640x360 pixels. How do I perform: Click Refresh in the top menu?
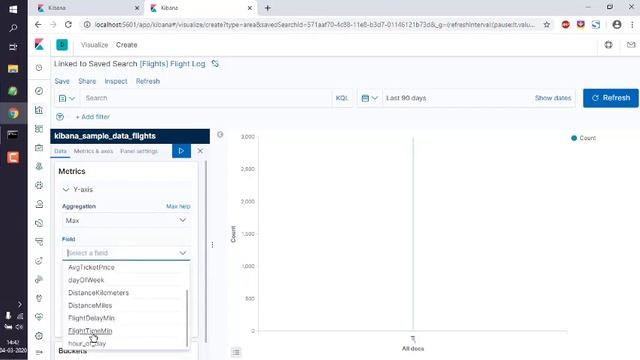pos(148,81)
